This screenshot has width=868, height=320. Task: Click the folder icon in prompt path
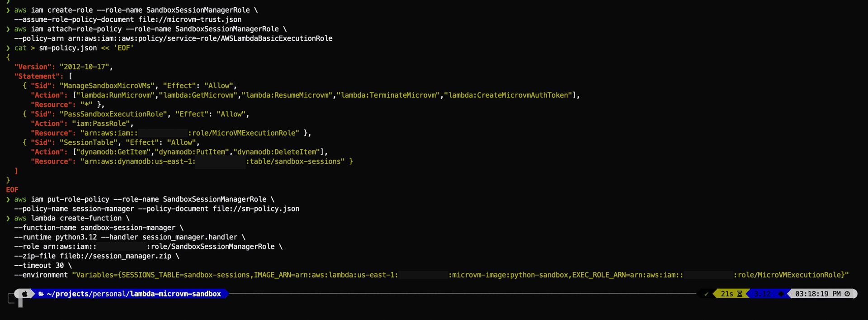tap(41, 294)
